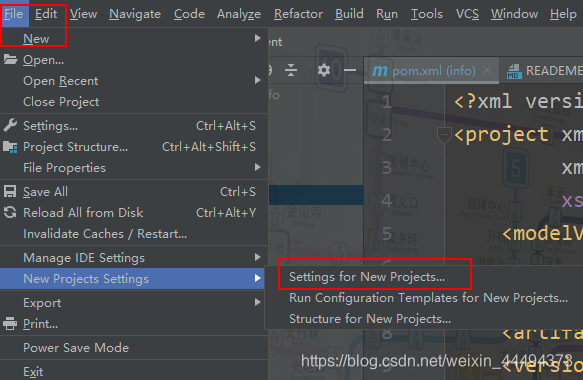Toggle Power Save Mode
The height and width of the screenshot is (380, 583).
[134, 348]
